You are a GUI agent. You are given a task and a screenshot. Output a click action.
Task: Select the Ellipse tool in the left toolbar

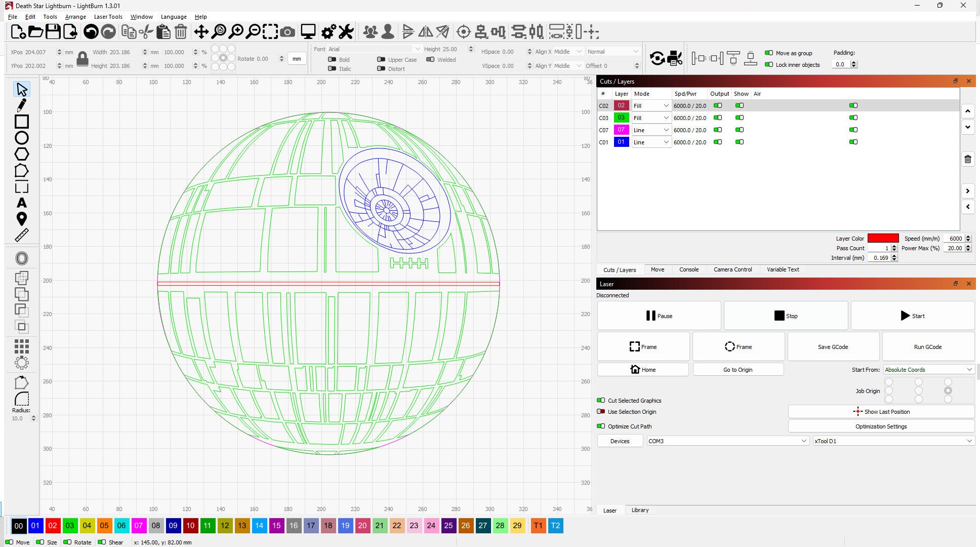[x=21, y=138]
